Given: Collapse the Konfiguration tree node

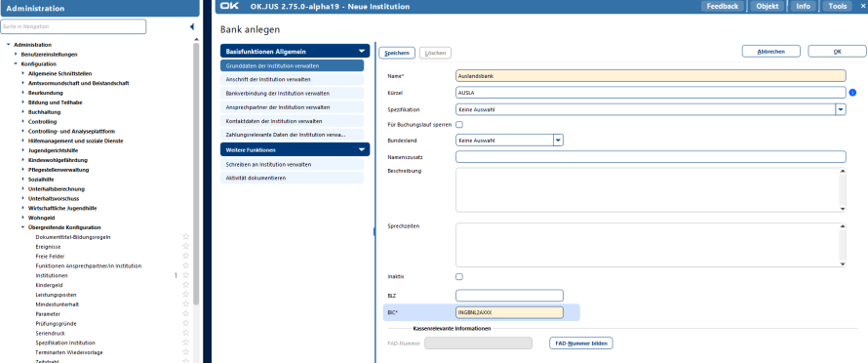Looking at the screenshot, I should (x=16, y=63).
